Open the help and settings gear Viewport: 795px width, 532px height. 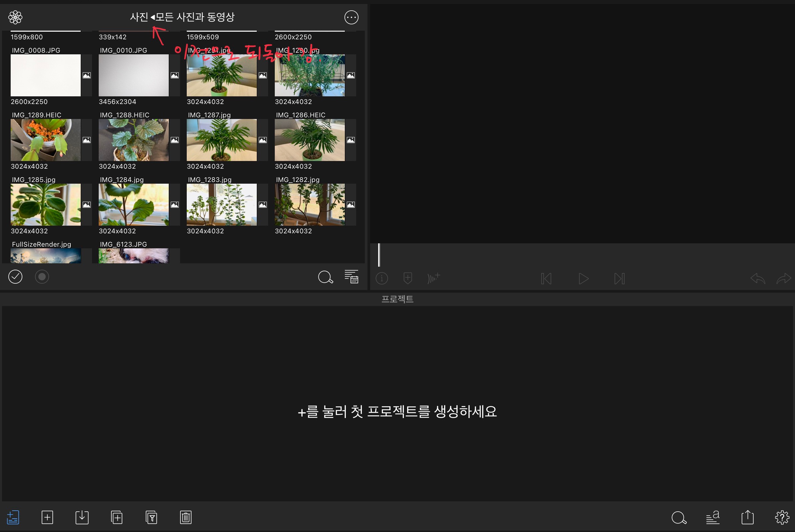pyautogui.click(x=782, y=517)
